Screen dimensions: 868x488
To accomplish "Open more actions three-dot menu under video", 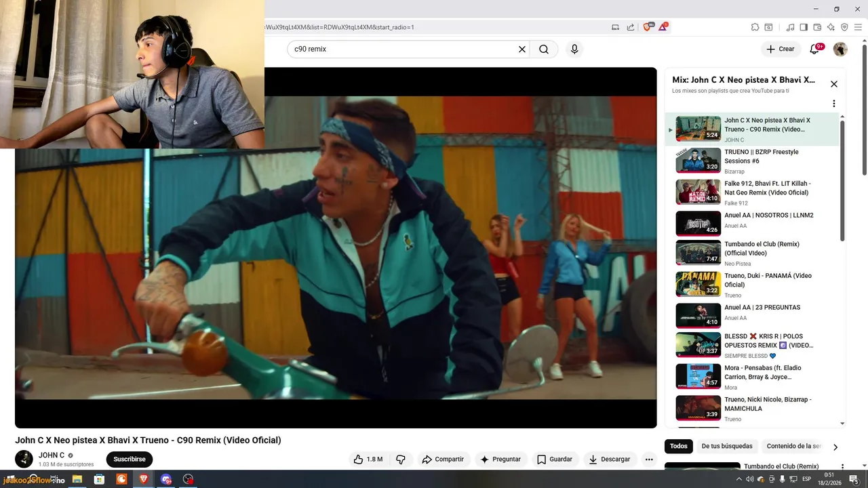I will pyautogui.click(x=649, y=459).
